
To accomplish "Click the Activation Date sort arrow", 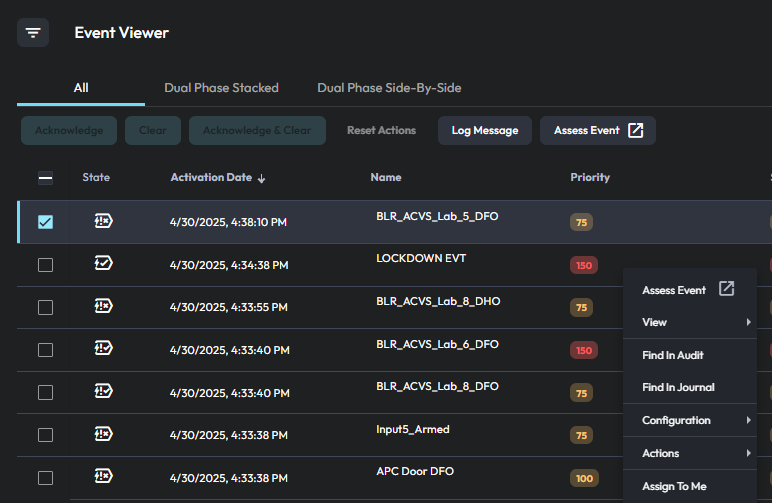I will pyautogui.click(x=262, y=178).
